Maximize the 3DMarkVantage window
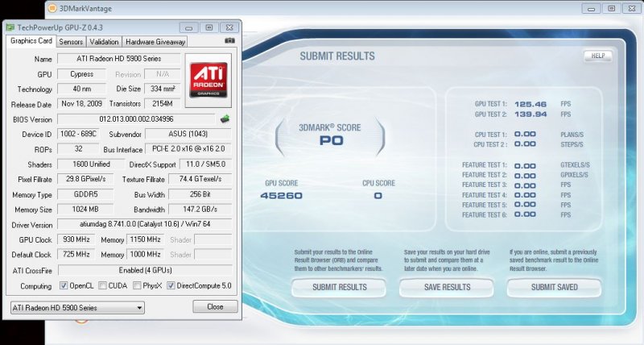Screen dimensions: 644x345 coord(611,8)
